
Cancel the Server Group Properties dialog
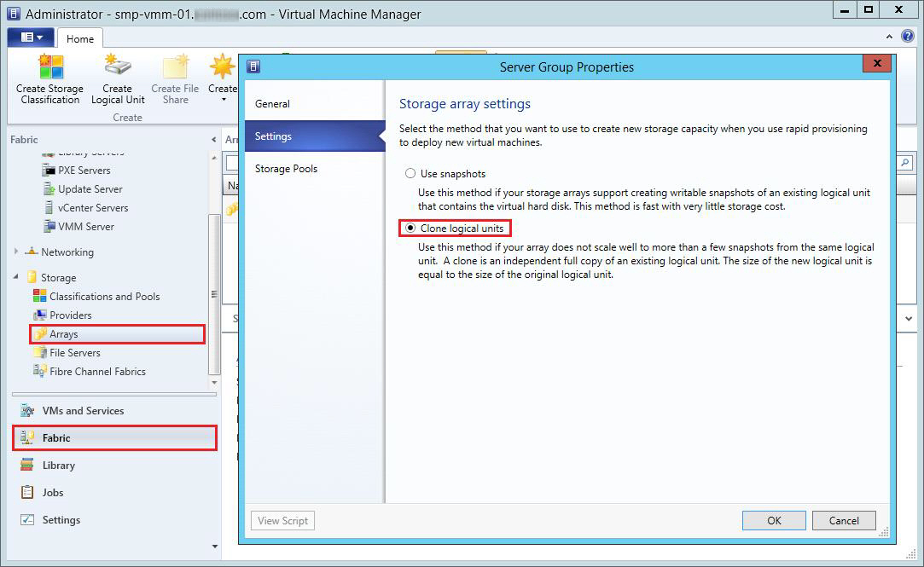(x=843, y=520)
